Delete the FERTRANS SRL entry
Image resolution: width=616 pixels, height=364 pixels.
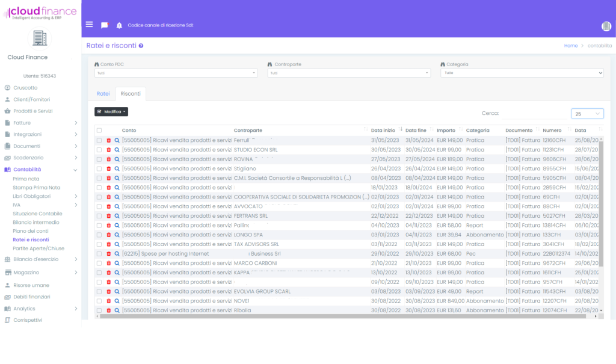(109, 216)
